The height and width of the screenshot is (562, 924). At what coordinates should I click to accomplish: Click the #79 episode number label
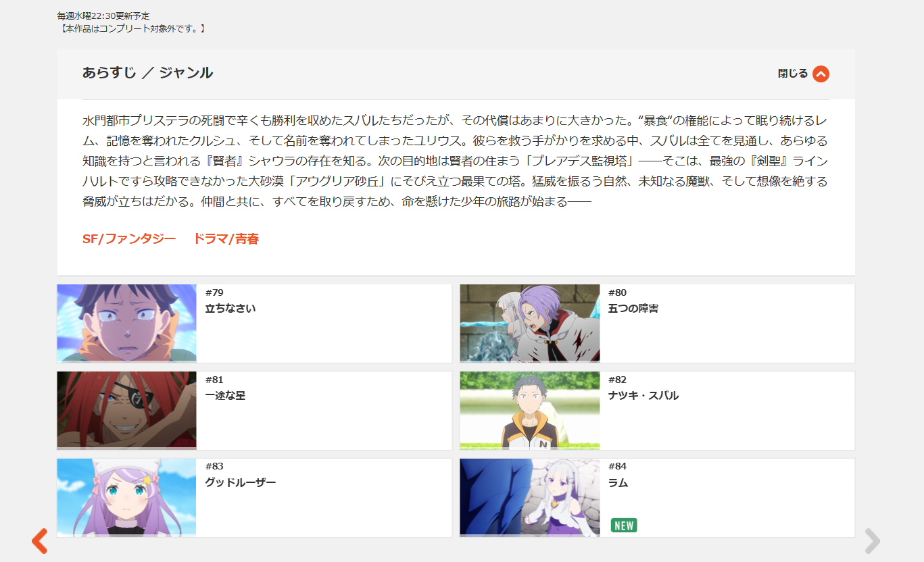pyautogui.click(x=214, y=292)
